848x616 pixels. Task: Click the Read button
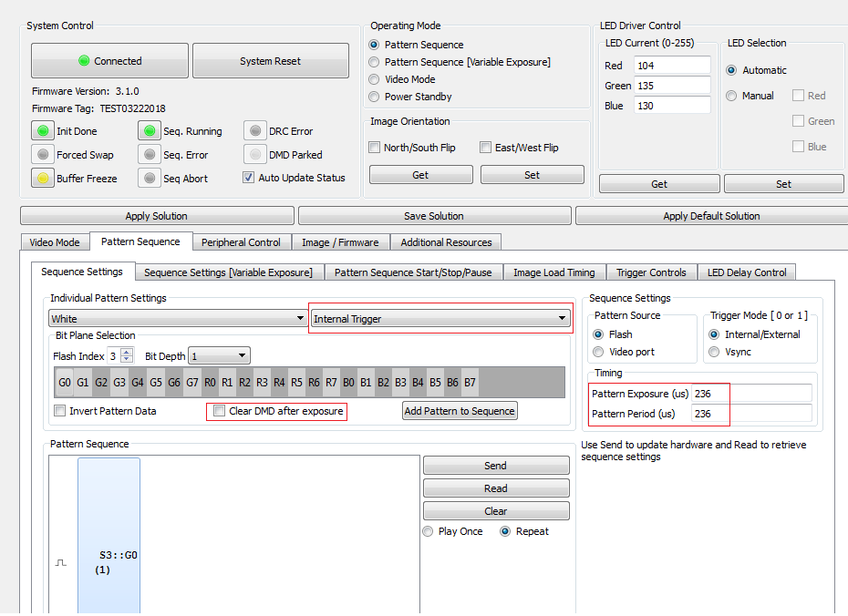click(496, 488)
